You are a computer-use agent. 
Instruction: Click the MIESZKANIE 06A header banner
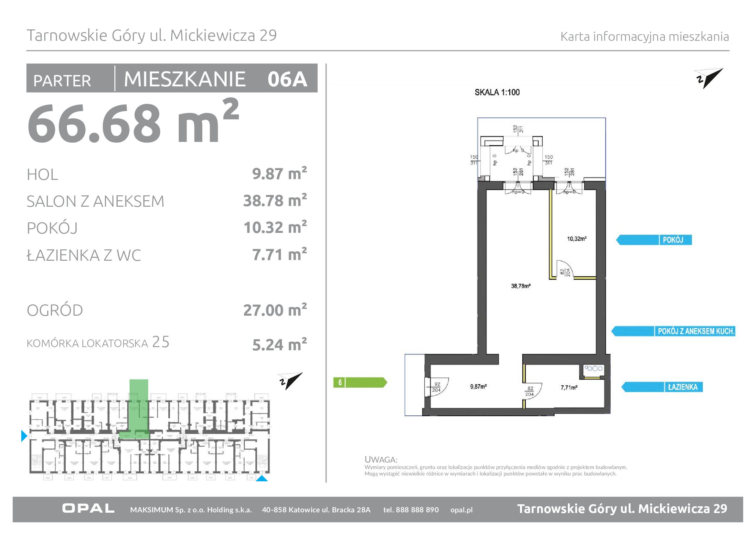tap(216, 79)
